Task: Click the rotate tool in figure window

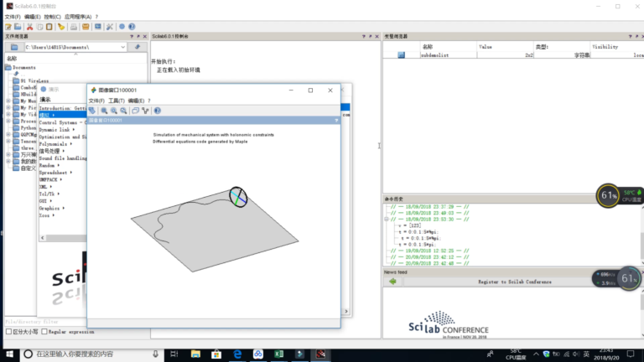Action: tap(92, 111)
